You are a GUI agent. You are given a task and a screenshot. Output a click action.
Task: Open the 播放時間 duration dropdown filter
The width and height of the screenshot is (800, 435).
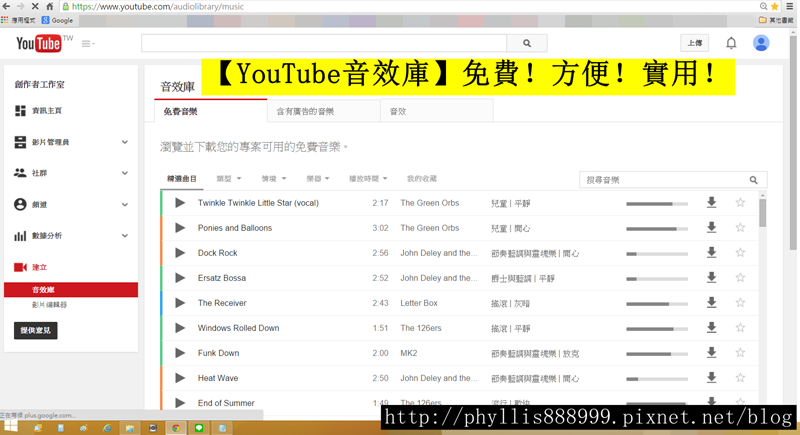coord(368,178)
